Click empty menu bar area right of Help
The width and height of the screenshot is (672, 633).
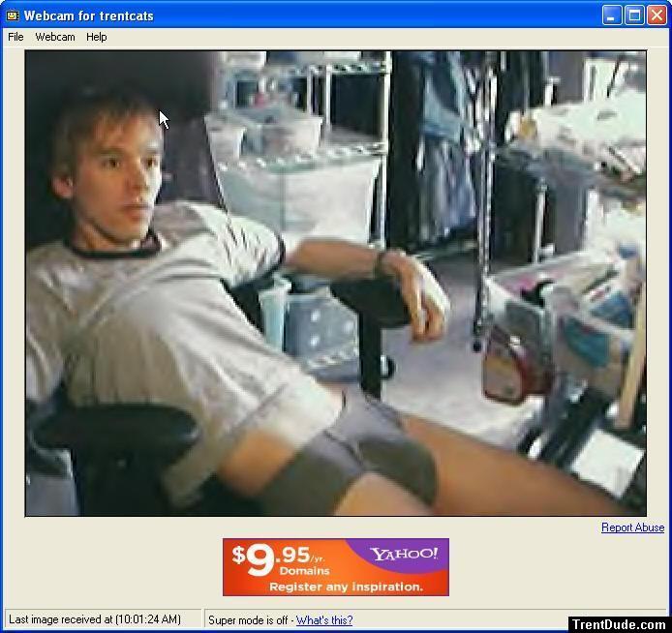(387, 37)
